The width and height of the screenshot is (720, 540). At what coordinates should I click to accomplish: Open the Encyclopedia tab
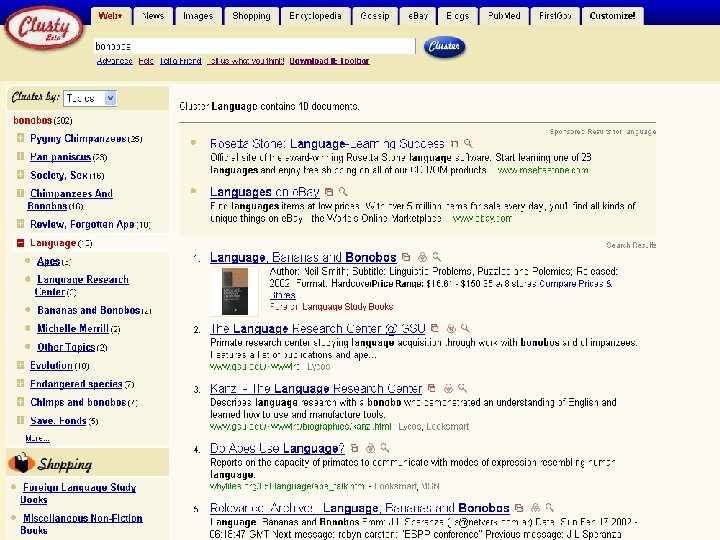(x=315, y=16)
